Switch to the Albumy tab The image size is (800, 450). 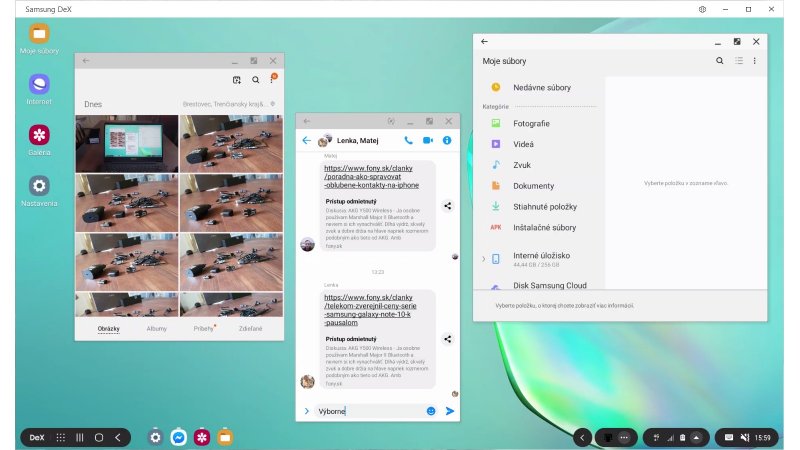(x=157, y=328)
